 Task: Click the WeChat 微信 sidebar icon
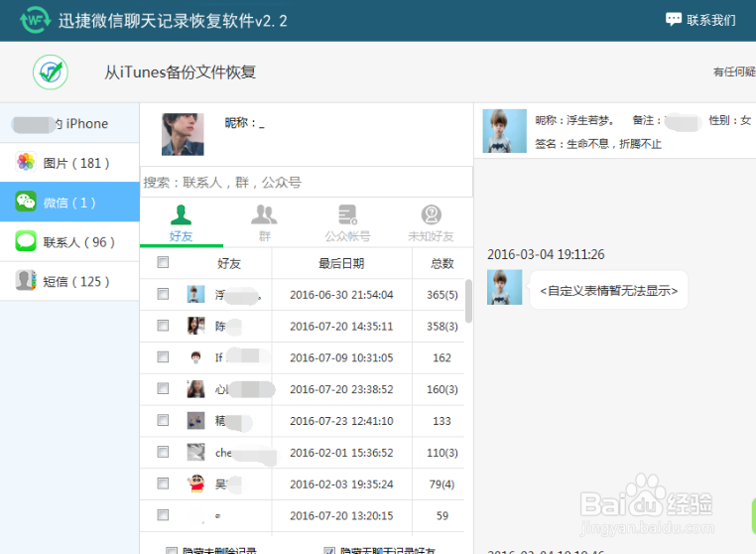click(x=26, y=202)
